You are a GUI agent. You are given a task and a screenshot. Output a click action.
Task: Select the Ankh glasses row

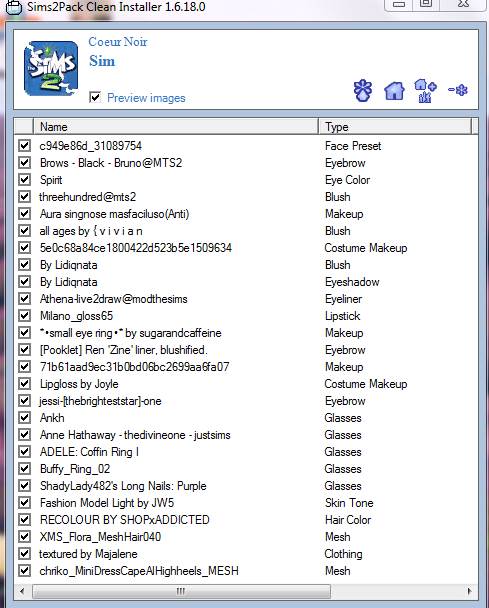click(x=246, y=418)
